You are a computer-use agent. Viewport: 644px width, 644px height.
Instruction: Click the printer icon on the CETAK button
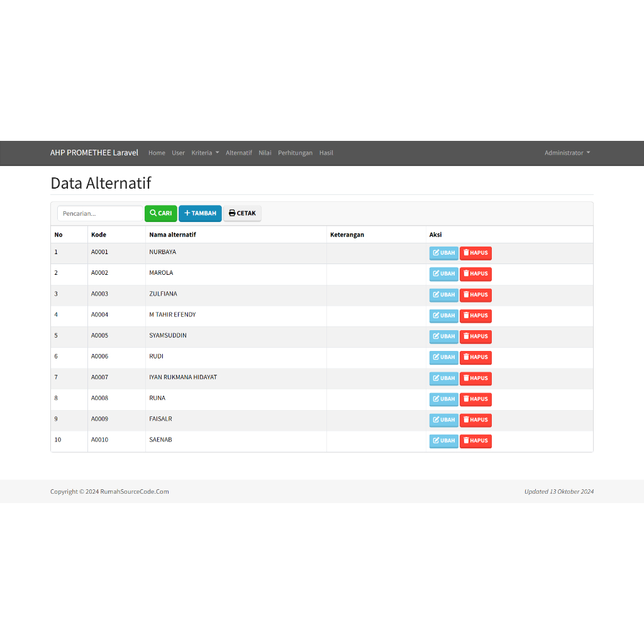[233, 213]
